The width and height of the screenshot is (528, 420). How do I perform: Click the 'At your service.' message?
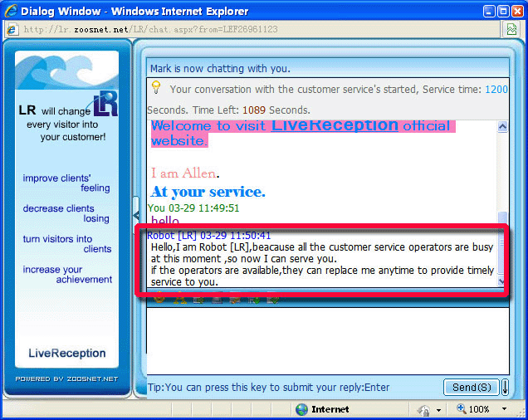[208, 192]
